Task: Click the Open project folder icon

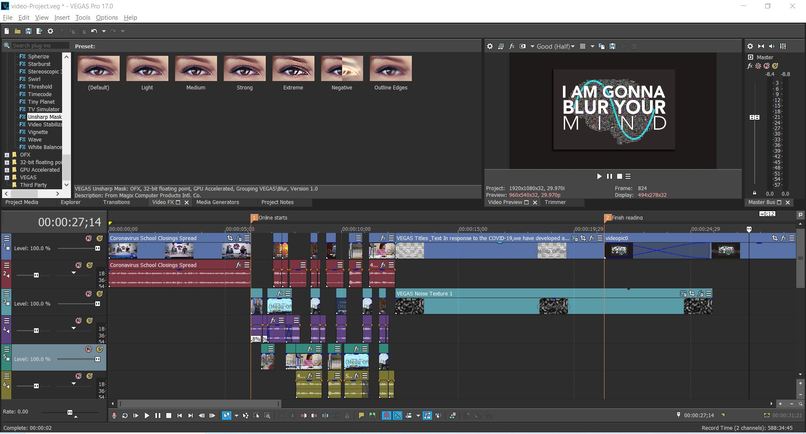Action: coord(17,31)
